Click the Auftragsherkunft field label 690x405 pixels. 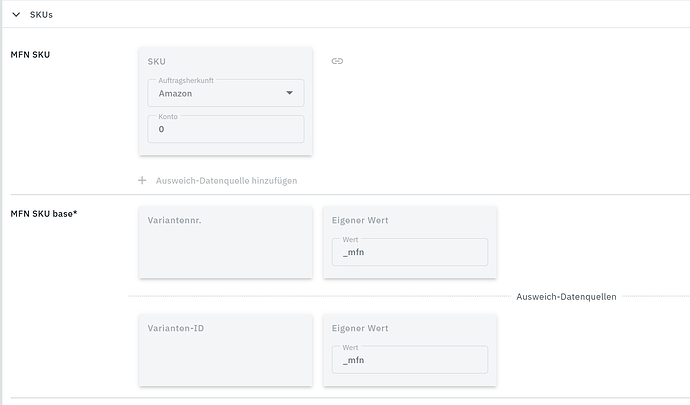[x=186, y=80]
